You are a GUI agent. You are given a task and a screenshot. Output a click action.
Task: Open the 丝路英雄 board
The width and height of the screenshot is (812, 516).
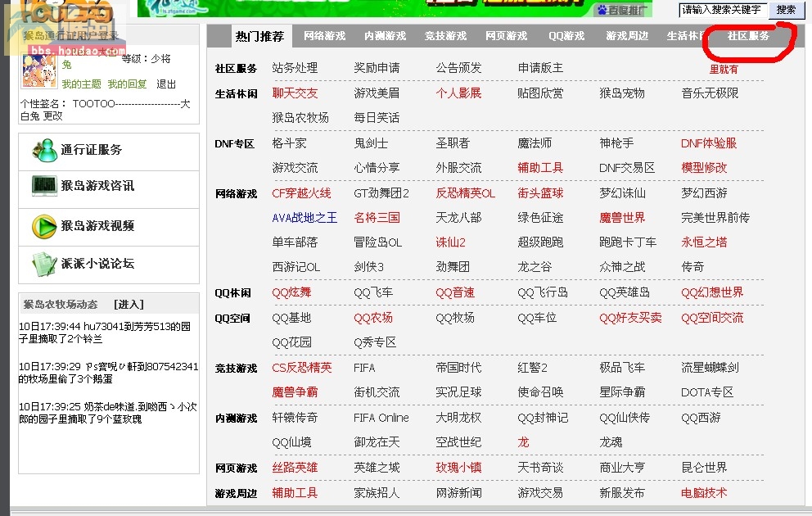tap(295, 468)
